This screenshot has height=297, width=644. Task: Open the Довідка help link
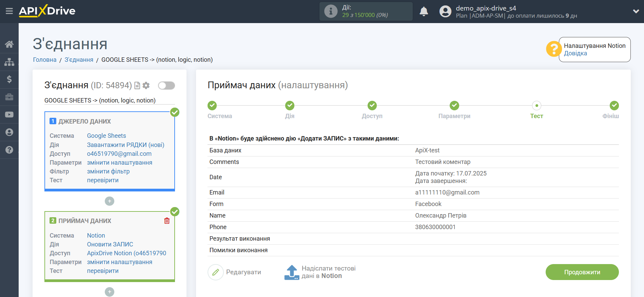[x=575, y=53]
